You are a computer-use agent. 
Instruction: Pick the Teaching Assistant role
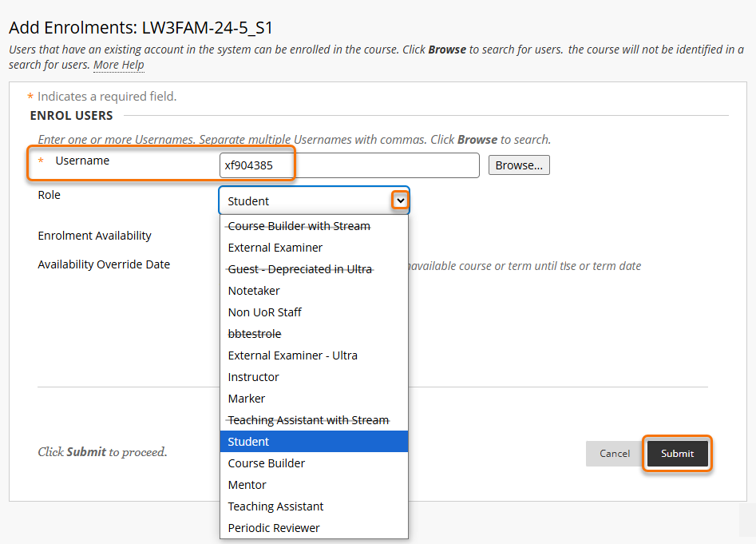tap(276, 506)
